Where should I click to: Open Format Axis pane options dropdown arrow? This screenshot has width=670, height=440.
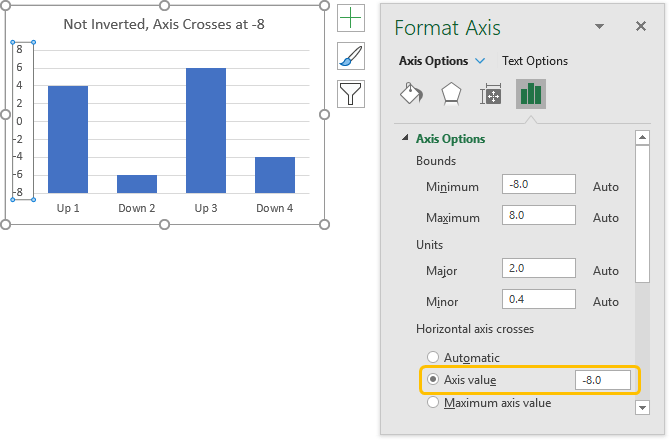pos(600,27)
